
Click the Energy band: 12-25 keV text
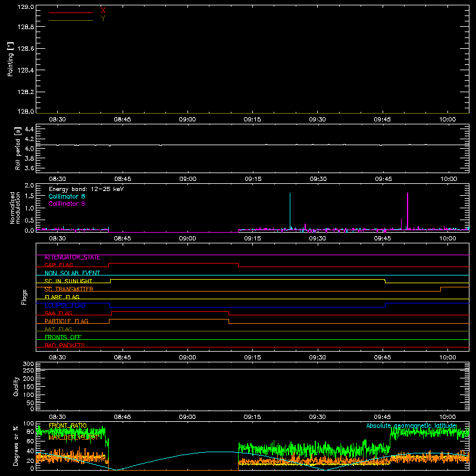[86, 189]
